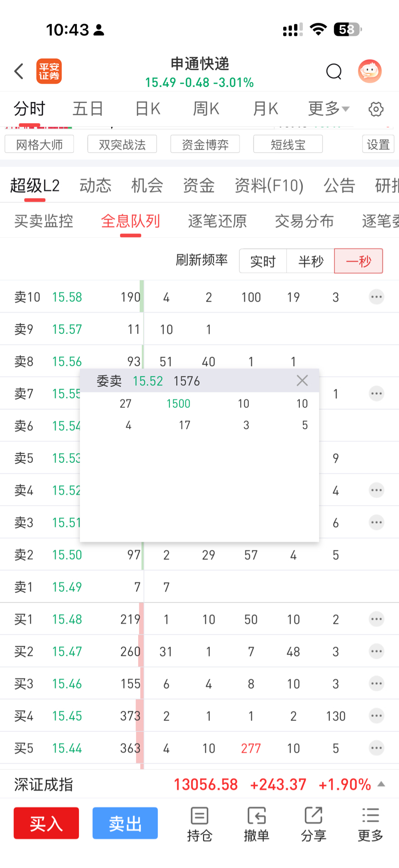This screenshot has height=868, width=399.
Task: Tap the Ping An Securities logo
Action: click(x=49, y=71)
